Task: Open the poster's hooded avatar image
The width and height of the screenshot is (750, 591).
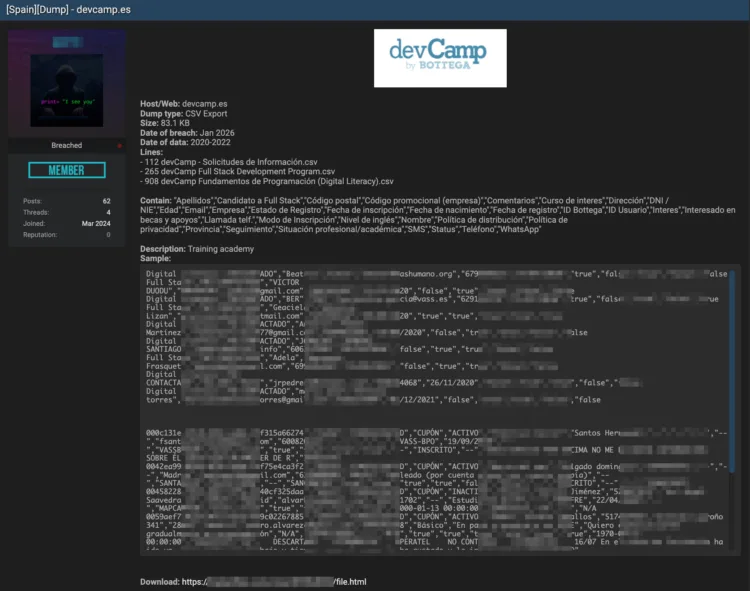Action: click(x=67, y=90)
